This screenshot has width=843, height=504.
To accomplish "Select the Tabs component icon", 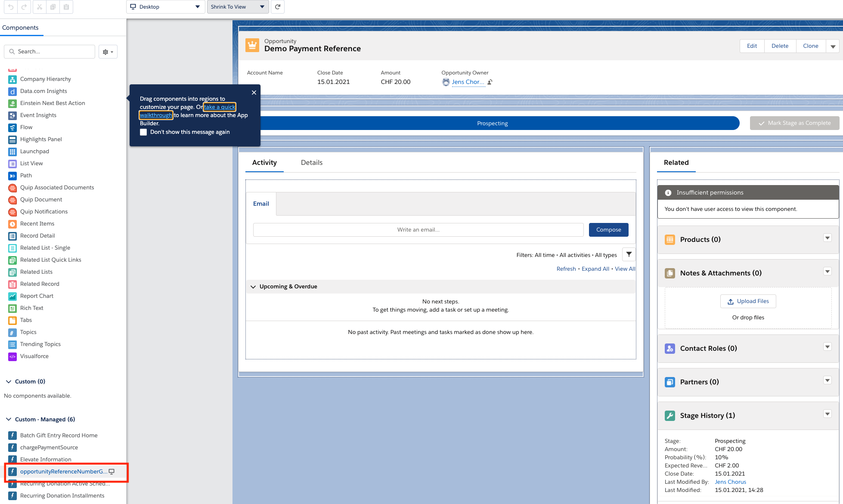I will click(x=12, y=320).
